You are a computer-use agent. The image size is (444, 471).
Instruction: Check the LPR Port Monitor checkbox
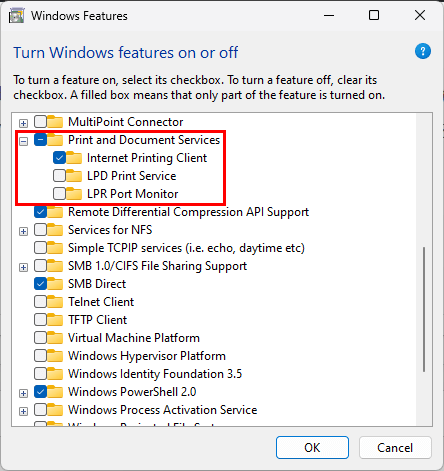(59, 194)
